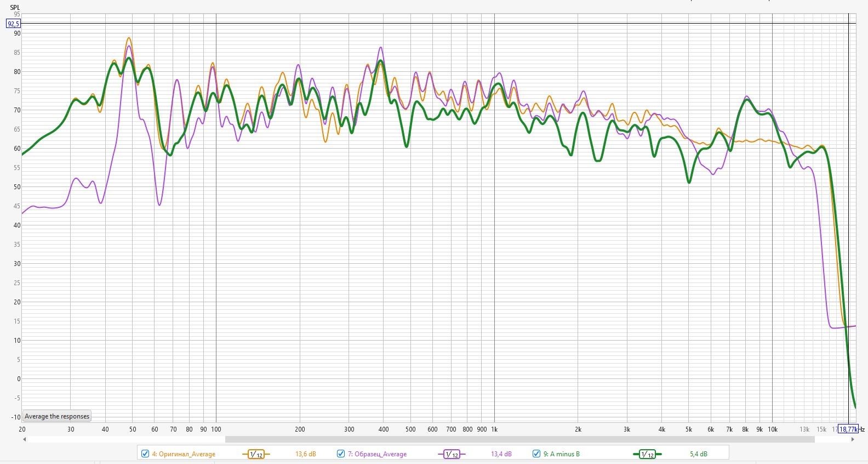The width and height of the screenshot is (868, 464).
Task: Hide the 4: Оригинал_Average trace
Action: coord(145,454)
